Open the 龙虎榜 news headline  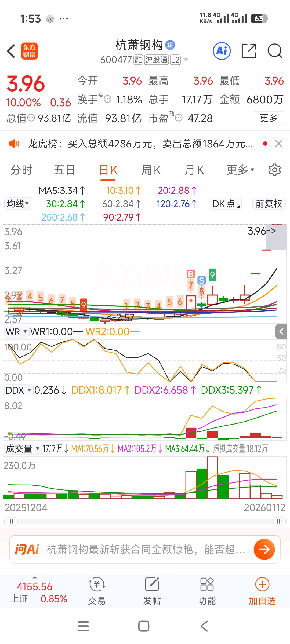[x=140, y=144]
